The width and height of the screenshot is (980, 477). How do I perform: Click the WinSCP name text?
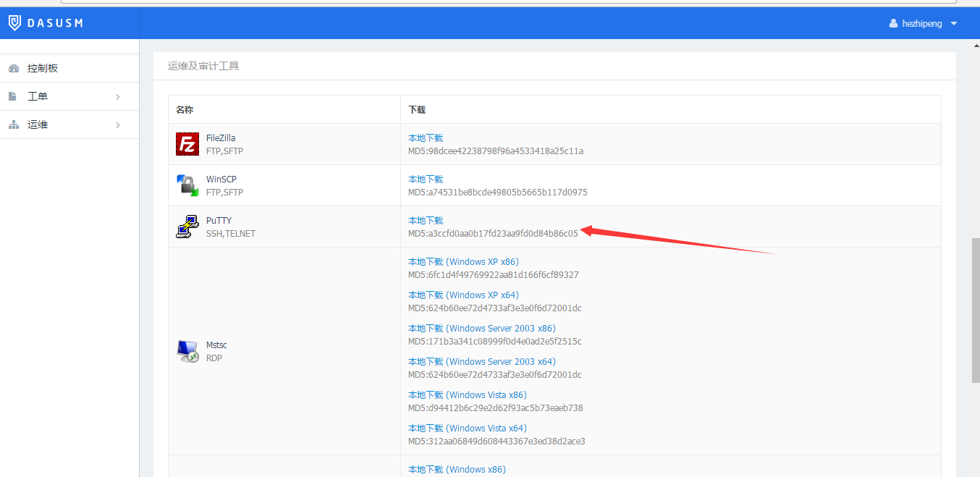point(221,179)
